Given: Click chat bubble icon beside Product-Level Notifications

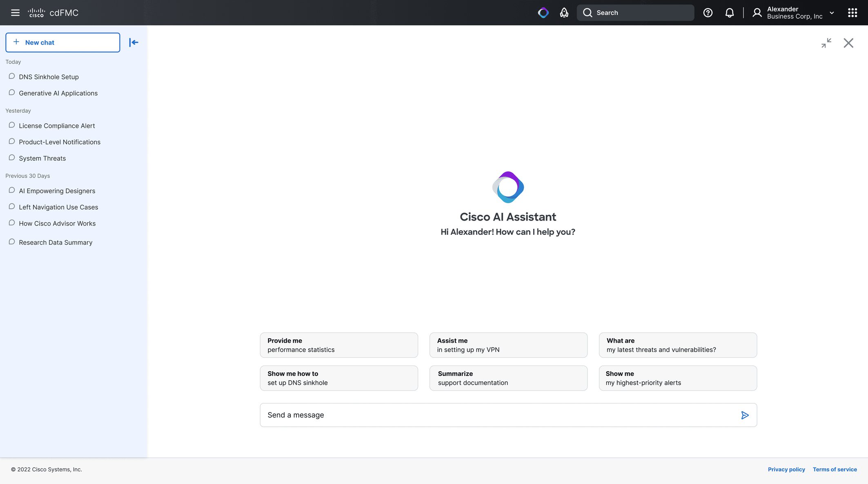Looking at the screenshot, I should 12,142.
